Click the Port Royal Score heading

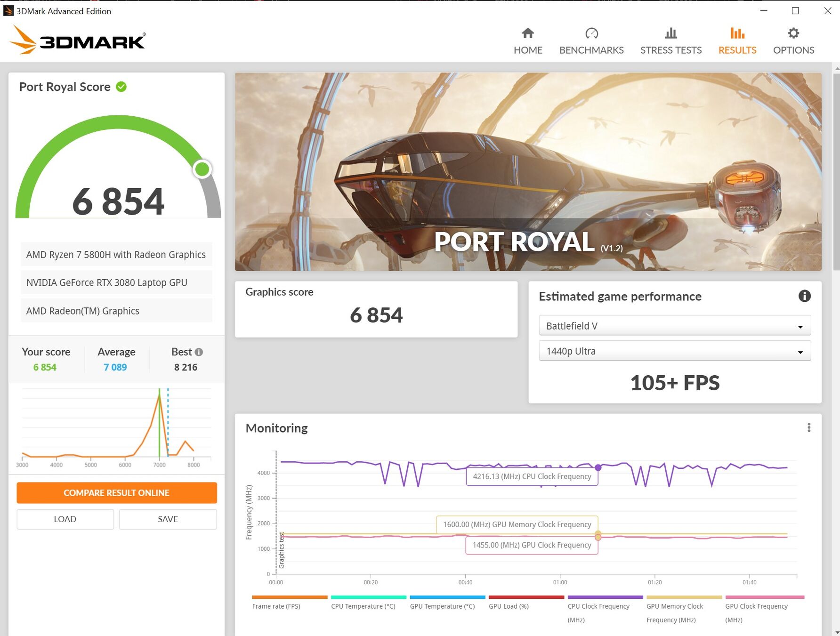click(x=65, y=87)
